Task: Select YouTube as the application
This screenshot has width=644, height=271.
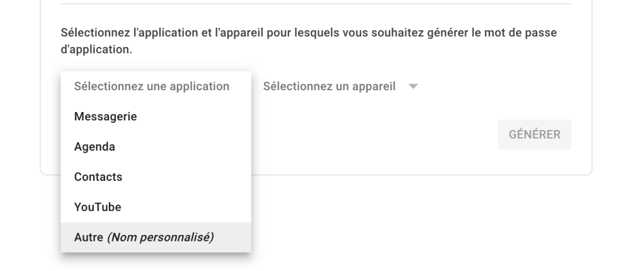Action: coord(98,207)
